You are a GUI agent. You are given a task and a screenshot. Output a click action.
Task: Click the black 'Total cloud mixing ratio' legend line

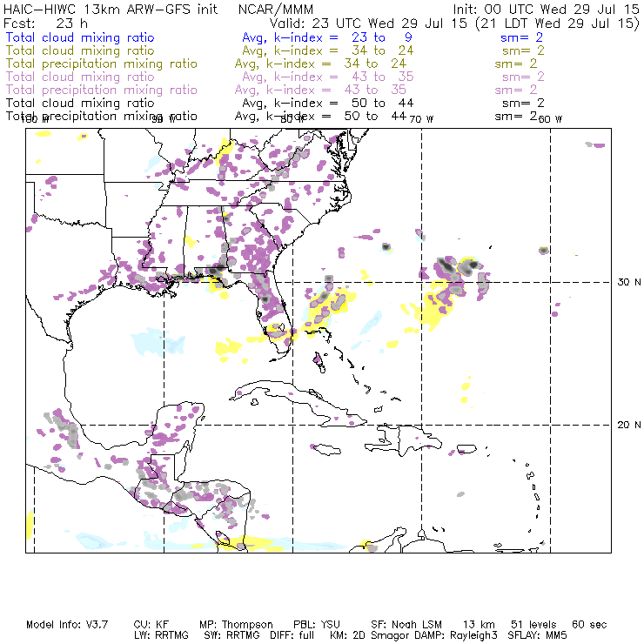click(80, 103)
